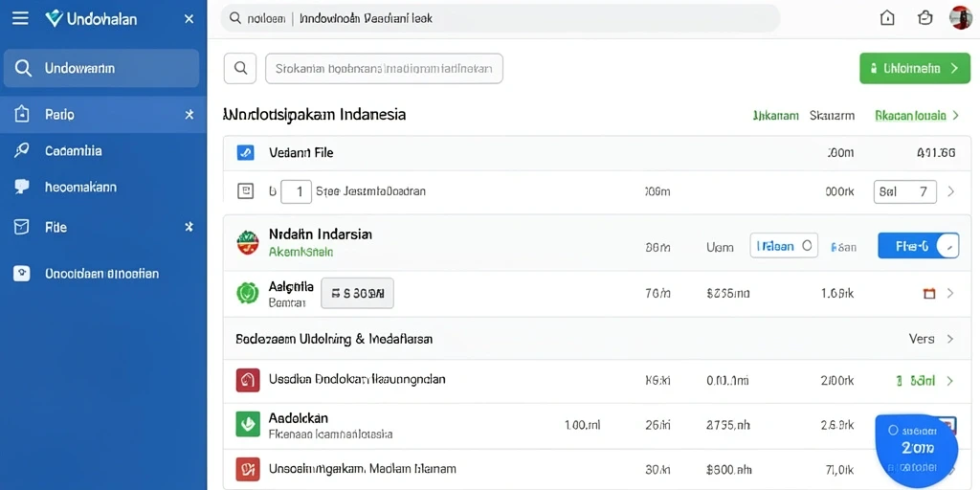Click the Cademhia key icon
The image size is (980, 490).
point(22,150)
